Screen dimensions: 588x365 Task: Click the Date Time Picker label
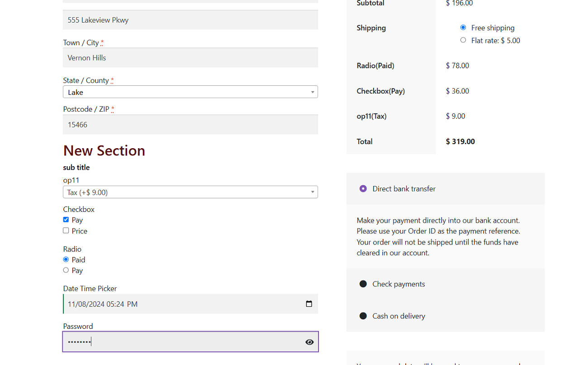pos(90,288)
